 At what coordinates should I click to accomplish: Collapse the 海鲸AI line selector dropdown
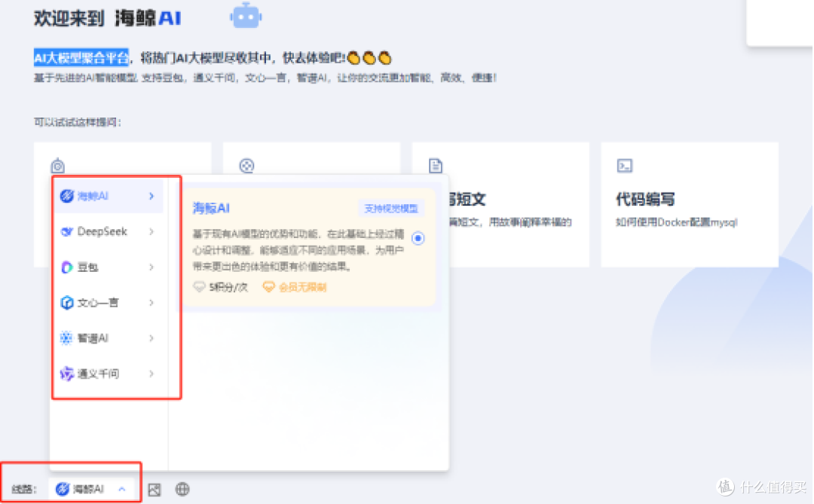122,489
